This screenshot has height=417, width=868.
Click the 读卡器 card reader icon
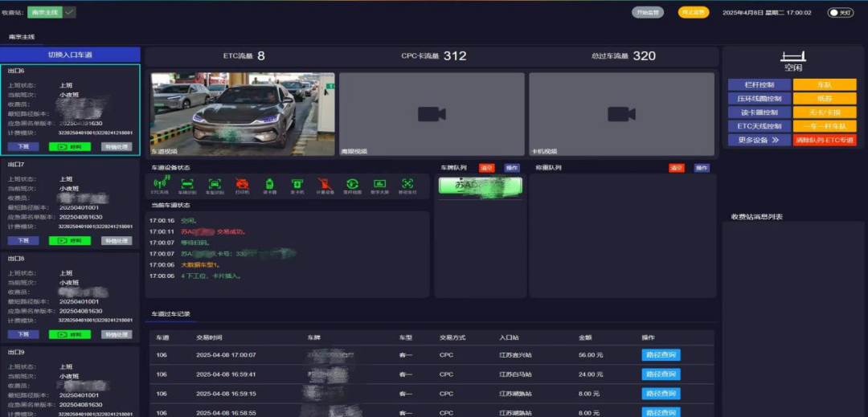point(270,185)
